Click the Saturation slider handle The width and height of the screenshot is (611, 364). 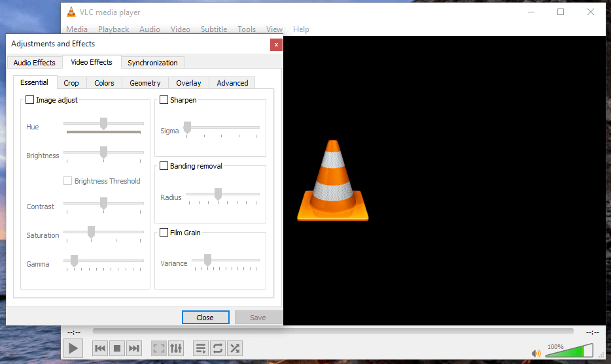coord(91,232)
